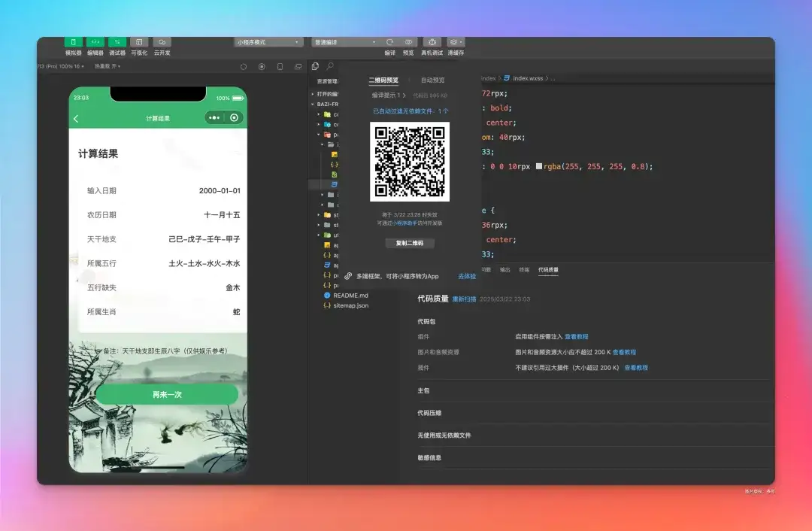Open 查看教程 link for 图片和音频资源 row
812x531 pixels.
click(x=624, y=352)
